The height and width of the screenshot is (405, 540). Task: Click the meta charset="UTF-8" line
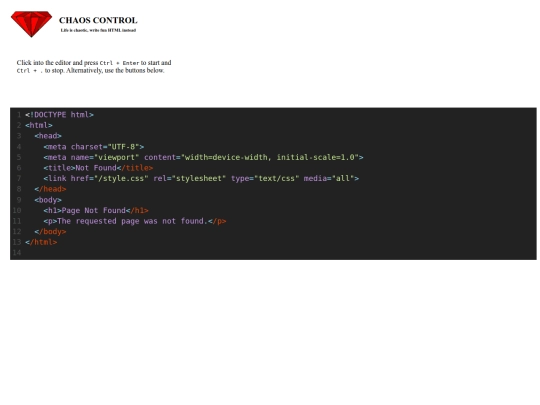coord(94,147)
